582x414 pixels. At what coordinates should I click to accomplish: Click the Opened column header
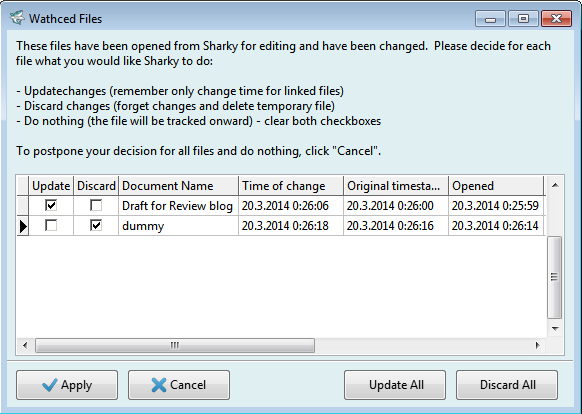(x=496, y=186)
